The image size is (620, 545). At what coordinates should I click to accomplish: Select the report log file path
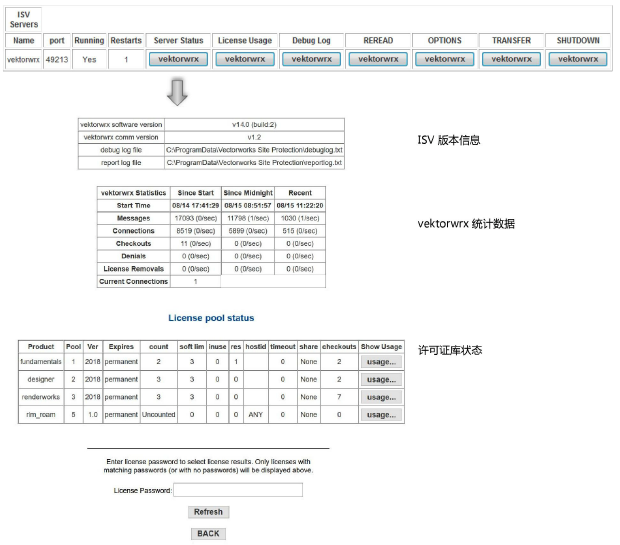254,163
